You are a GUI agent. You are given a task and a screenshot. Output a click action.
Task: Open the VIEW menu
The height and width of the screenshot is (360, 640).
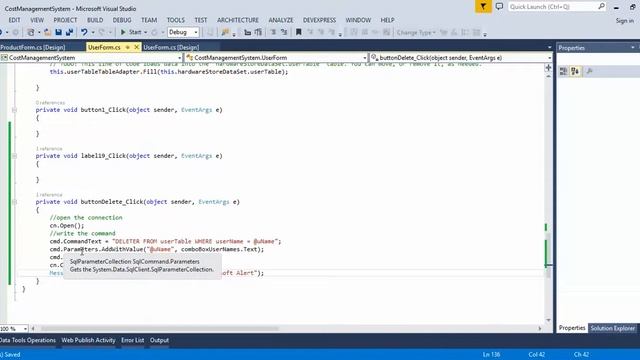(37, 20)
